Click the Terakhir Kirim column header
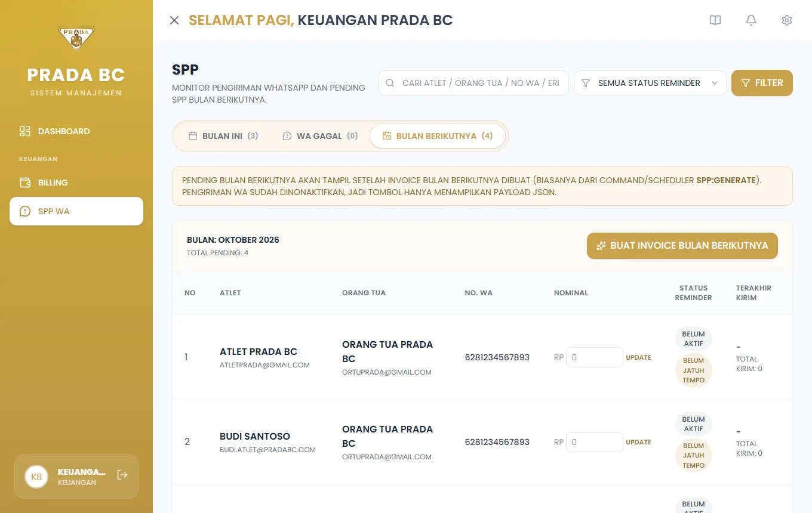The image size is (812, 513). click(753, 293)
